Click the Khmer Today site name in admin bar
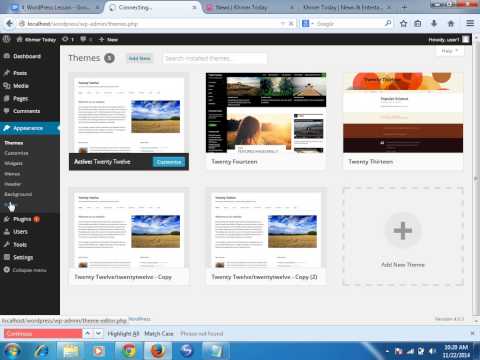 click(x=36, y=39)
